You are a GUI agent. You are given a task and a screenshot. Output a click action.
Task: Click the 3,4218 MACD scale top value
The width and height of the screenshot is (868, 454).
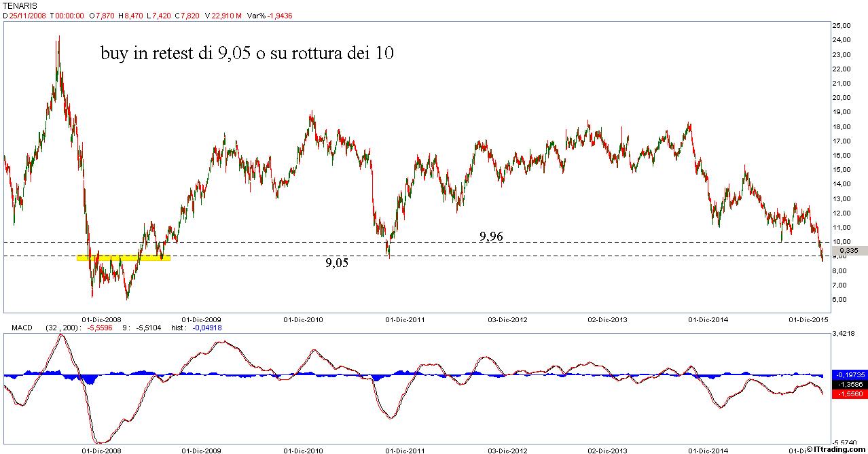point(843,334)
